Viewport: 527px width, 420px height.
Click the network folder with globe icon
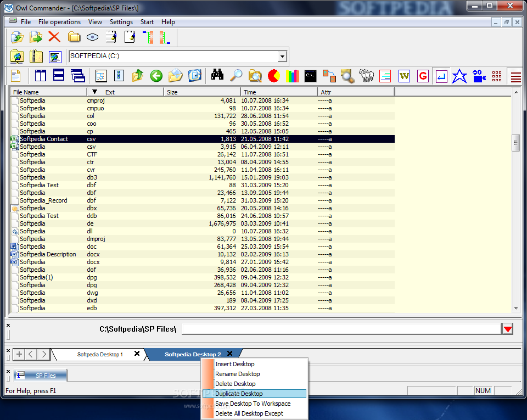coord(17,57)
